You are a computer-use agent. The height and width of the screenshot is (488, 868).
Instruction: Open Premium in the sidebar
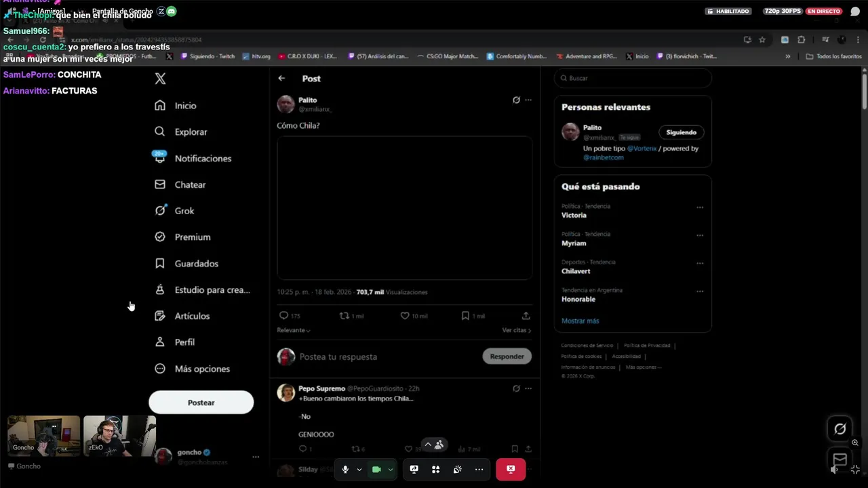coord(182,237)
